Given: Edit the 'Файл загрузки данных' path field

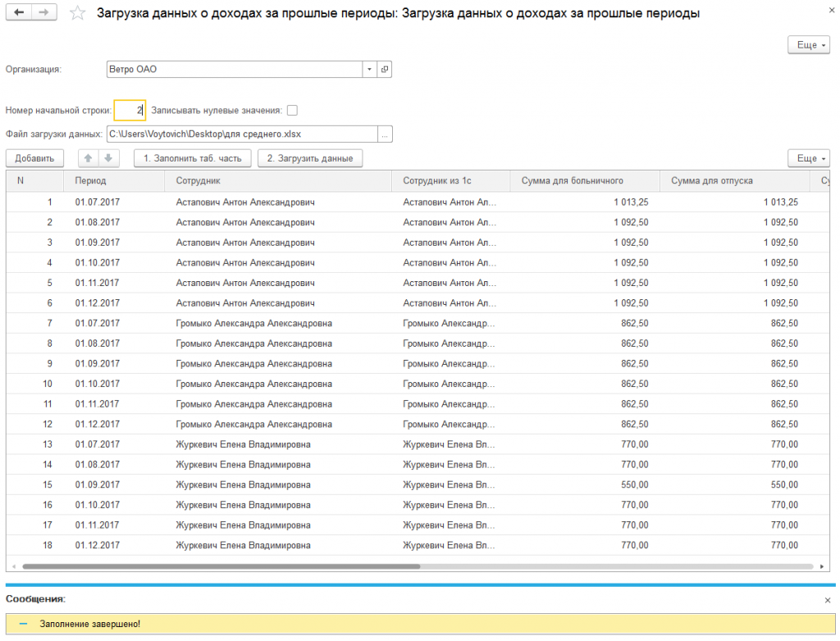Looking at the screenshot, I should tap(242, 134).
